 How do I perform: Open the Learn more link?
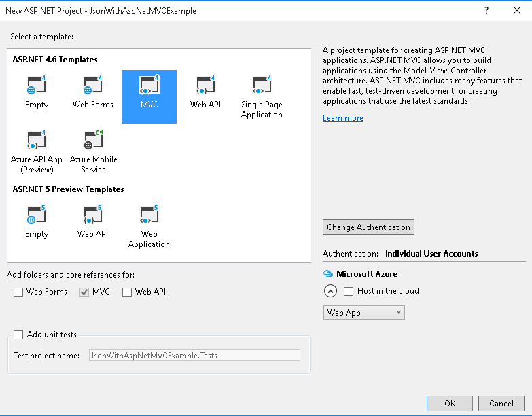click(342, 118)
